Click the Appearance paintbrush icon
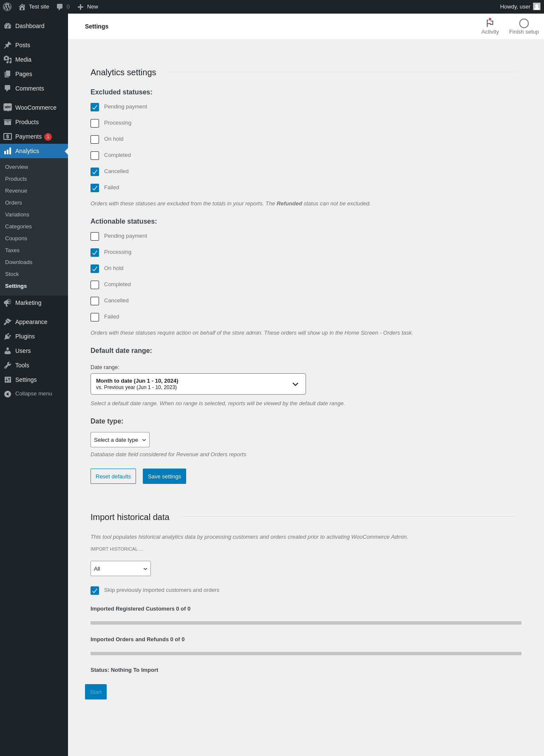The image size is (544, 756). tap(8, 322)
